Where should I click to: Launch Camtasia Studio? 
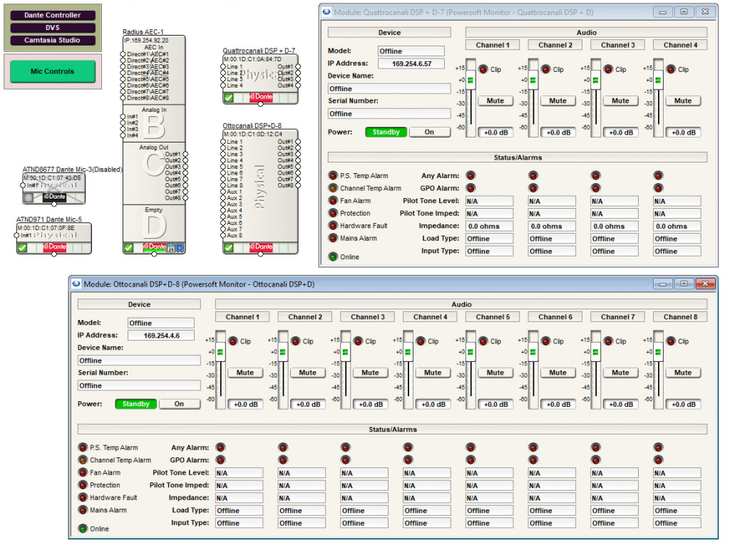[53, 41]
